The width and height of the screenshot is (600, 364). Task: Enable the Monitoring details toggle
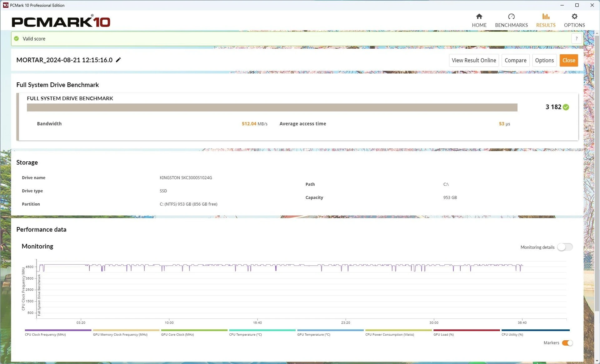click(565, 247)
